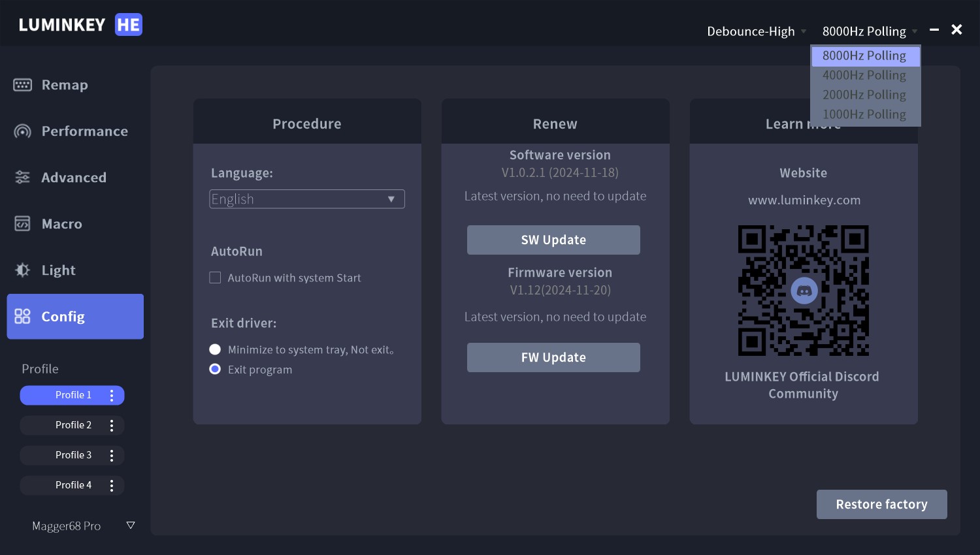The width and height of the screenshot is (980, 555).
Task: Select Minimize to system tray option
Action: point(215,349)
